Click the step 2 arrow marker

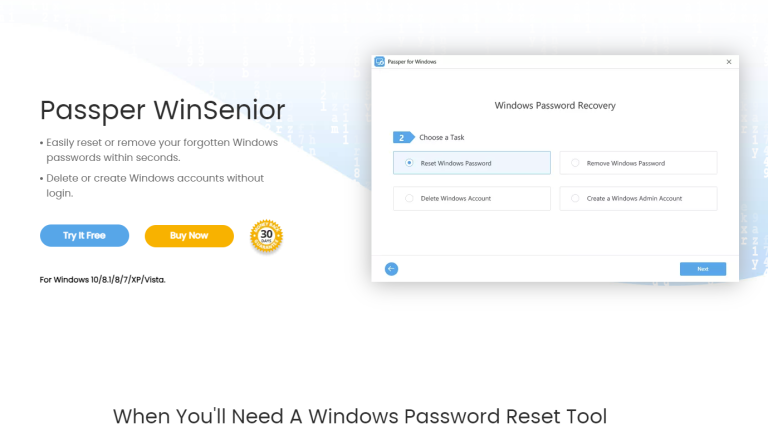coord(404,138)
